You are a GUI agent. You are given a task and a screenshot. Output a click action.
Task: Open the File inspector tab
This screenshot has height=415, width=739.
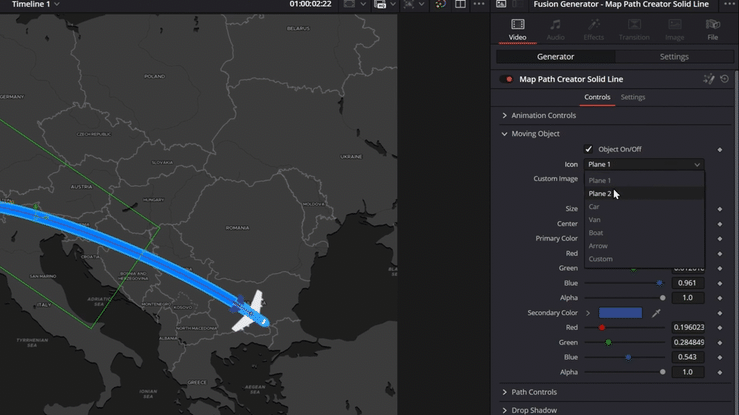[712, 29]
